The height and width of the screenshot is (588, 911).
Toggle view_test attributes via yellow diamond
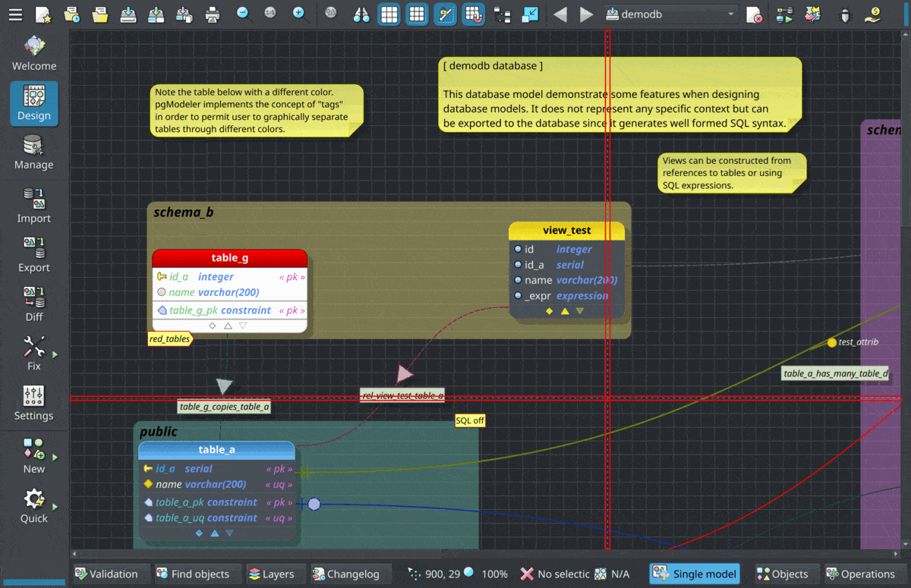point(550,311)
